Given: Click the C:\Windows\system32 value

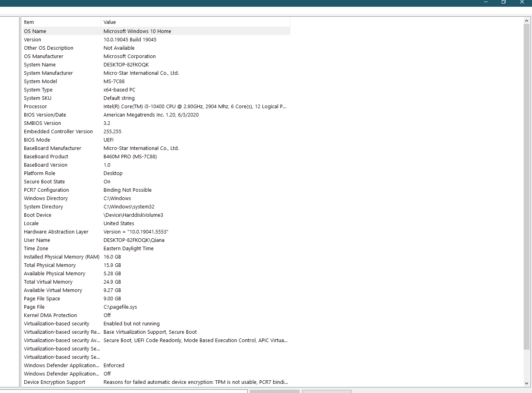Looking at the screenshot, I should pyautogui.click(x=129, y=206).
